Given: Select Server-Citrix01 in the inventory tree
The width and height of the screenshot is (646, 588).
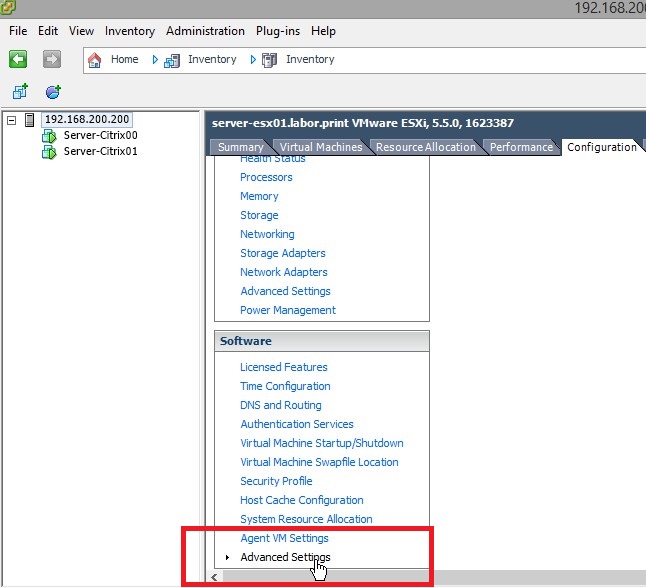Looking at the screenshot, I should click(100, 152).
